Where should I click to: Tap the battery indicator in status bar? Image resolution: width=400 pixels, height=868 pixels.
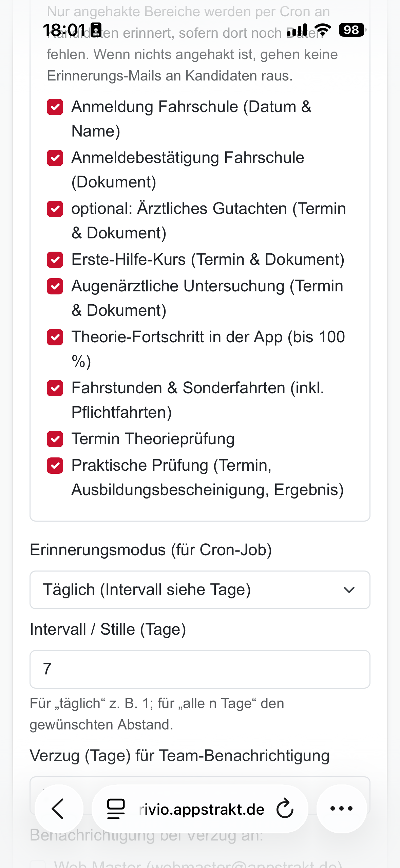tap(351, 30)
